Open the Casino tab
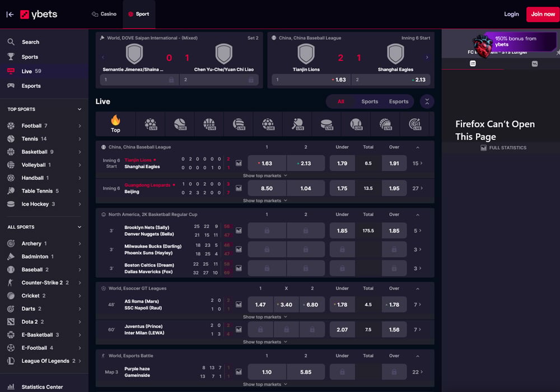 pos(104,14)
